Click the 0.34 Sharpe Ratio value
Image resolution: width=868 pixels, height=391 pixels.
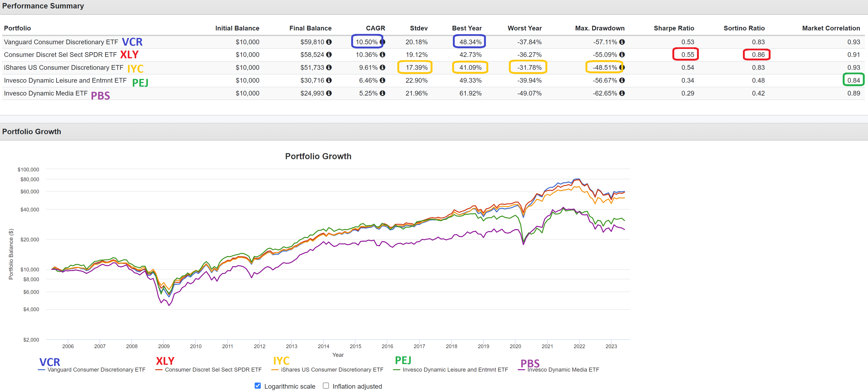(x=688, y=81)
